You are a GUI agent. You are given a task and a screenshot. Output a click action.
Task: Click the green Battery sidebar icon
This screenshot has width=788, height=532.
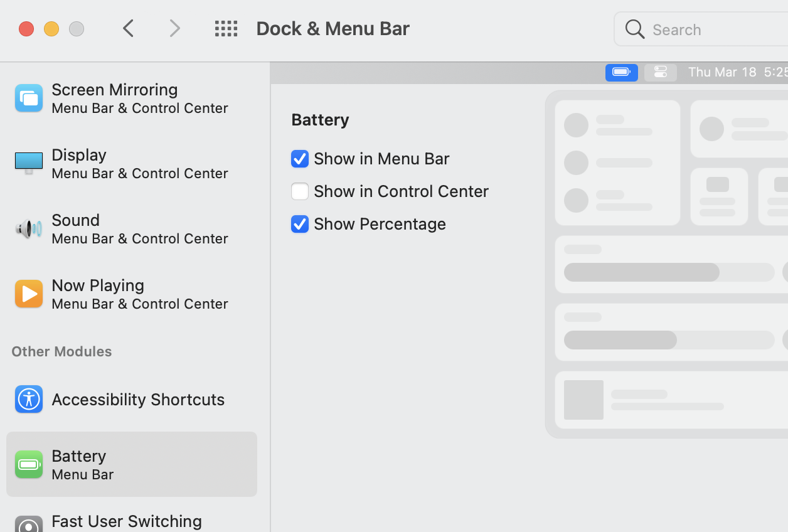(29, 464)
